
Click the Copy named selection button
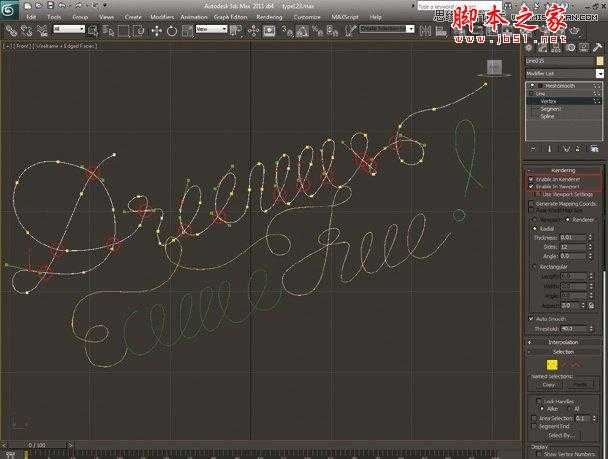coord(549,384)
